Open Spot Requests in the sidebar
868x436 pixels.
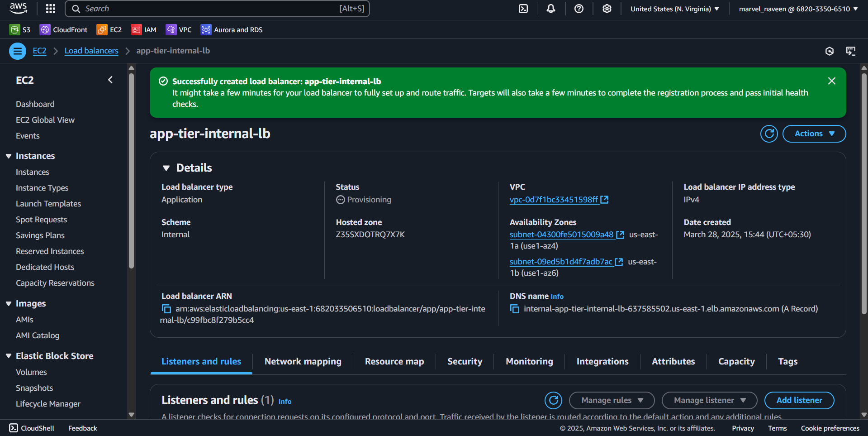point(41,220)
